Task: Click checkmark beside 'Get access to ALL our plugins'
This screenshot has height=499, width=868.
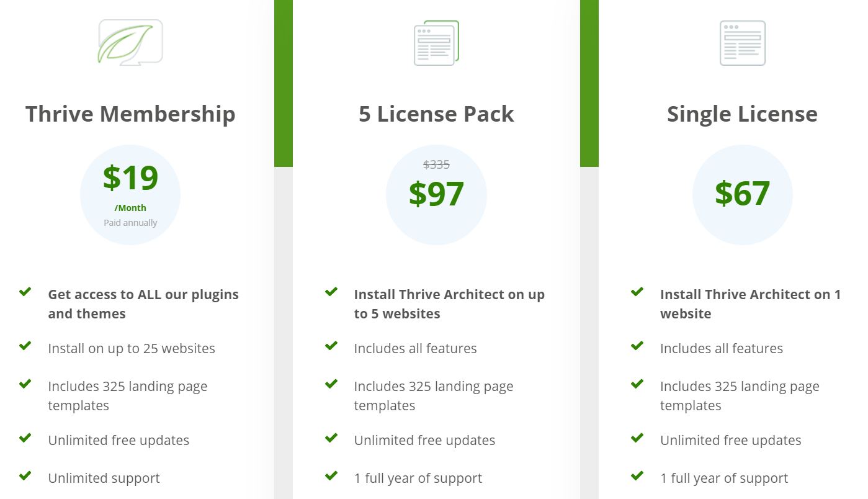Action: pyautogui.click(x=25, y=292)
